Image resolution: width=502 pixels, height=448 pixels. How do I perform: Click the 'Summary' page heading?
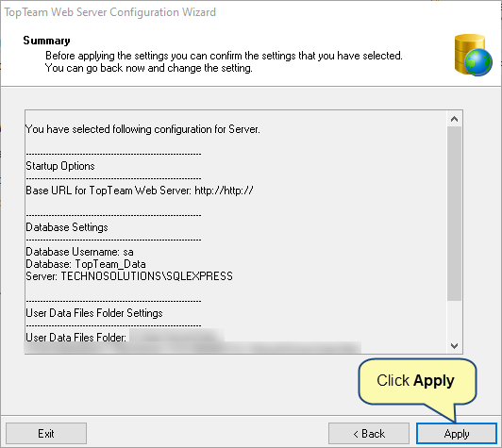47,41
